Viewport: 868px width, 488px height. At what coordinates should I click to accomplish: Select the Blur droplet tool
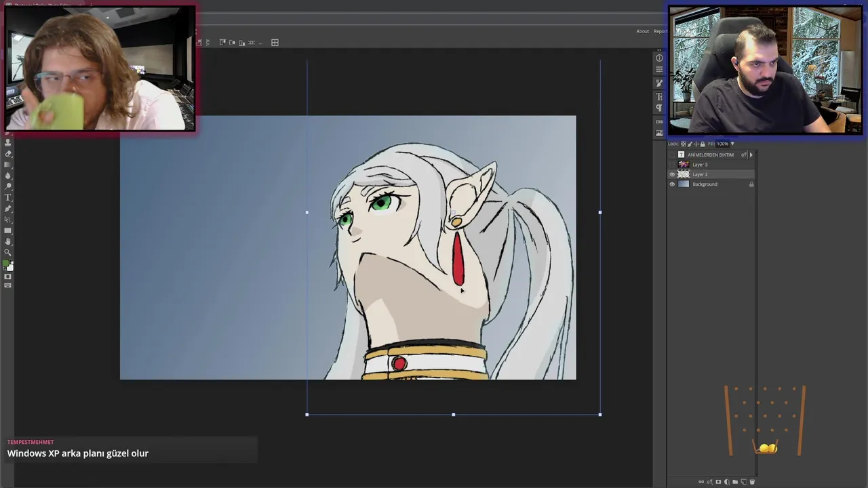click(x=8, y=176)
